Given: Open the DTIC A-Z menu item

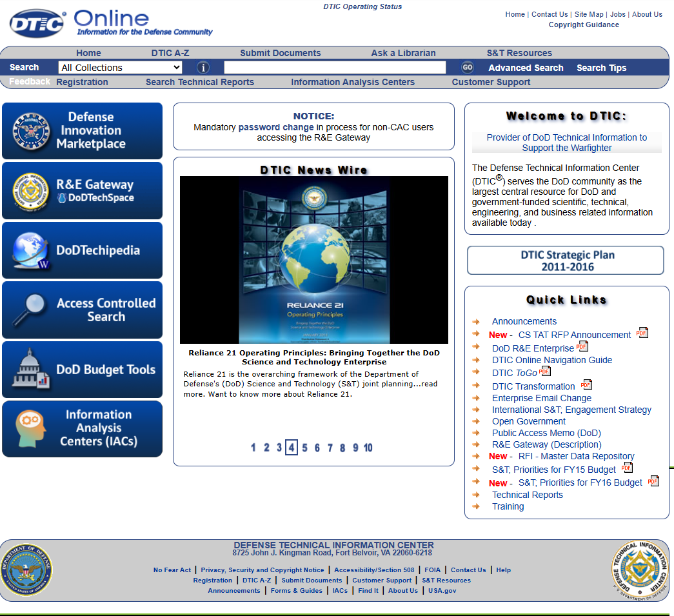Looking at the screenshot, I should click(x=170, y=53).
